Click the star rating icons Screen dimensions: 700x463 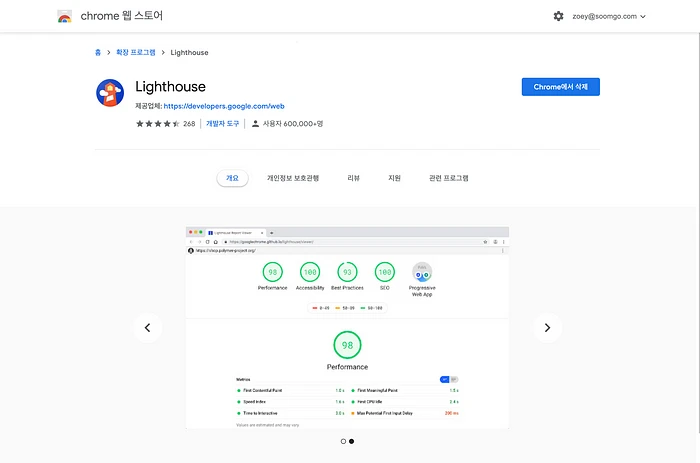click(157, 124)
